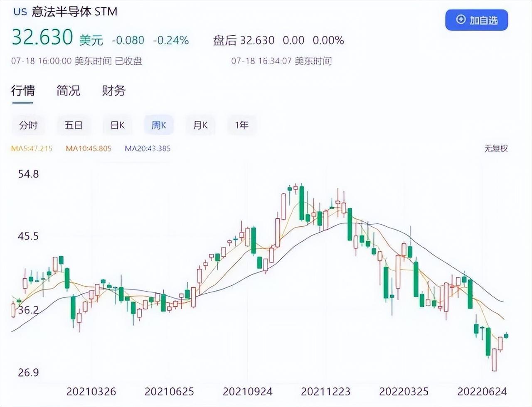532x407 pixels.
Task: Open the 无复权 adjustment option
Action: click(496, 148)
